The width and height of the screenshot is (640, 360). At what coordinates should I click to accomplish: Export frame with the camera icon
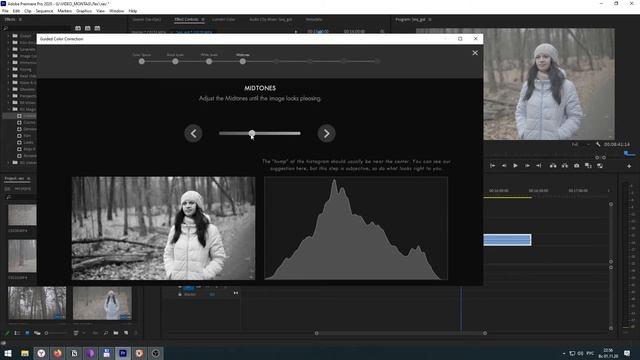click(576, 166)
